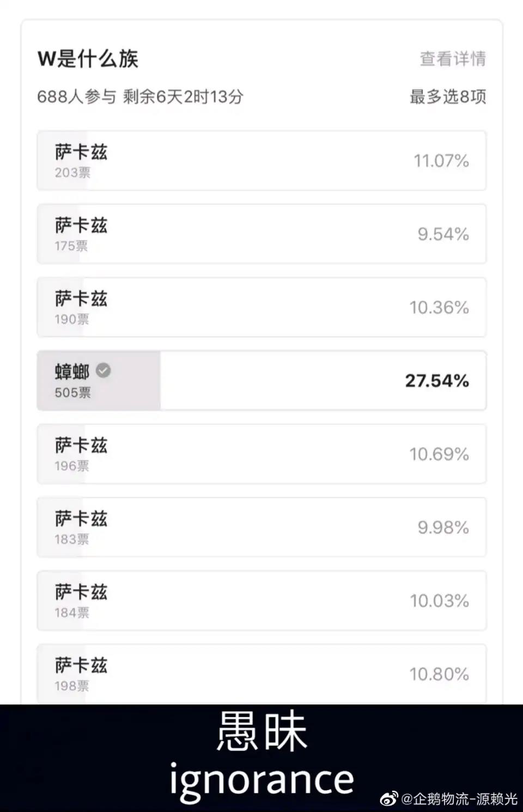Click the 688人参与 participant count text
The height and width of the screenshot is (812, 523).
click(x=77, y=97)
